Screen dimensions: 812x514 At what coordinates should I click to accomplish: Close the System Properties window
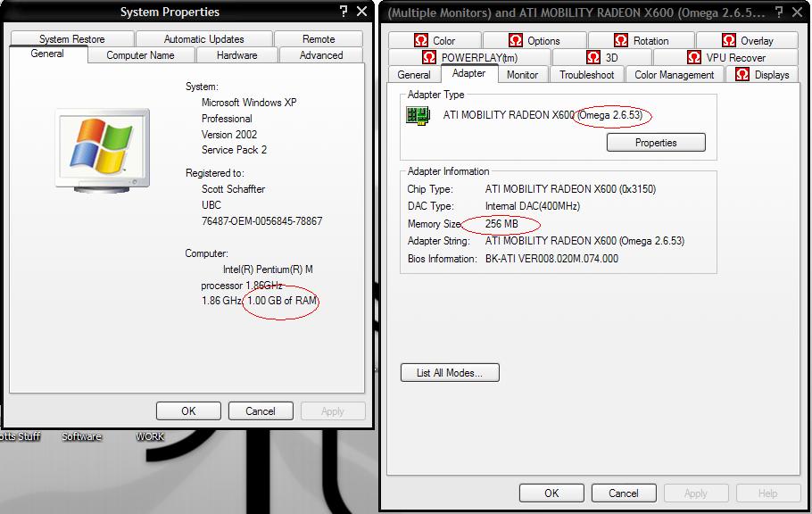click(362, 11)
